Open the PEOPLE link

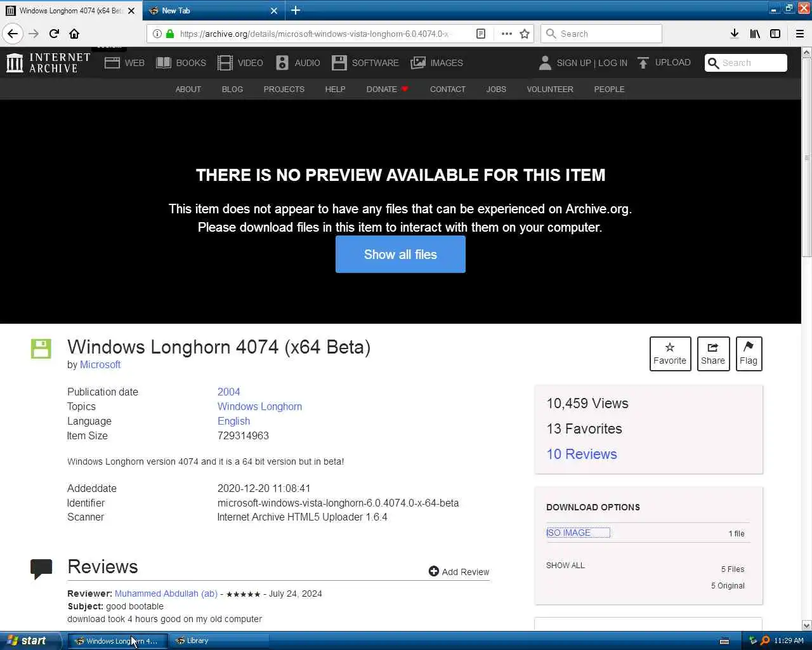pyautogui.click(x=609, y=90)
